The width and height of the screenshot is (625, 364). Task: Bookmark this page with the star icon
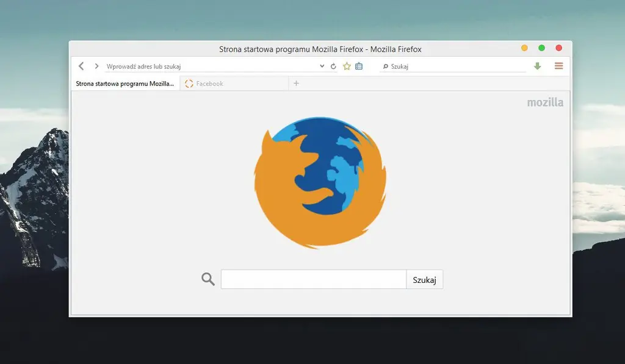pyautogui.click(x=347, y=66)
